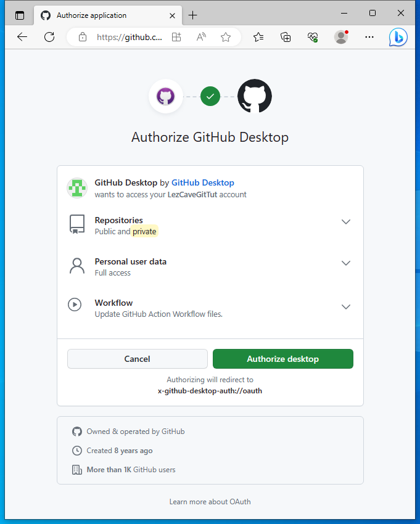The image size is (420, 524).
Task: Click the 'Created 8 years ago' text
Action: (120, 451)
